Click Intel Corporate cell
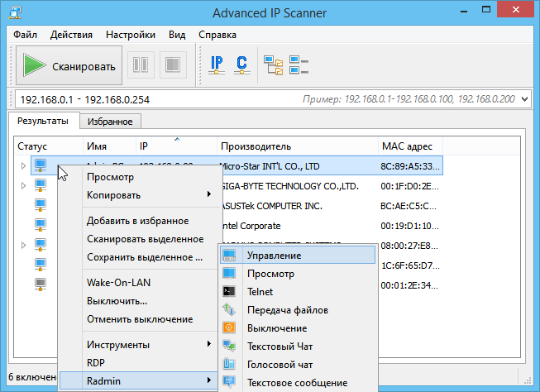The width and height of the screenshot is (540, 392). pos(251,226)
